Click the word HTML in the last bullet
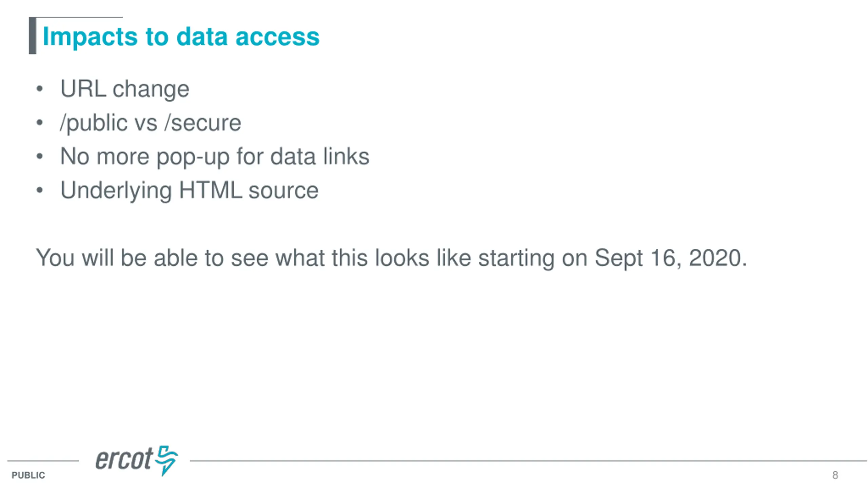Viewport: 868px width, 488px height. (210, 190)
